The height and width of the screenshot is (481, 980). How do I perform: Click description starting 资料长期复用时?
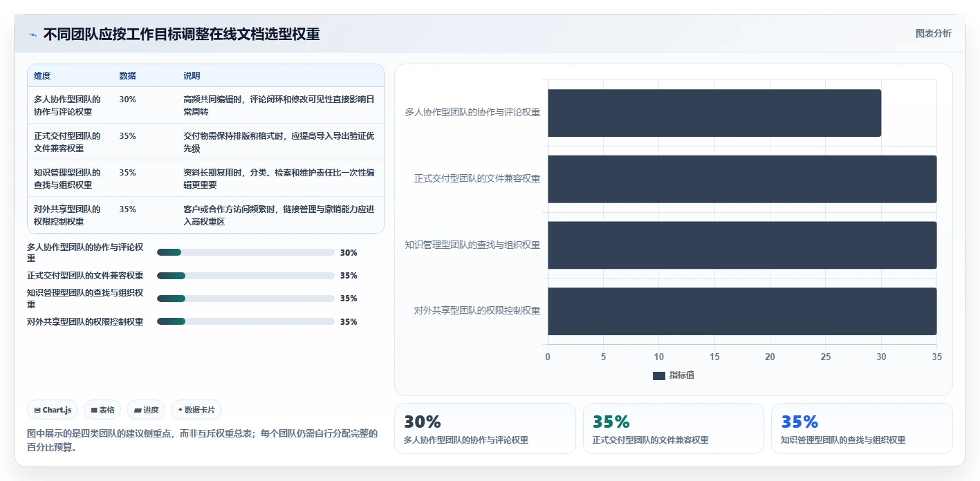click(279, 178)
